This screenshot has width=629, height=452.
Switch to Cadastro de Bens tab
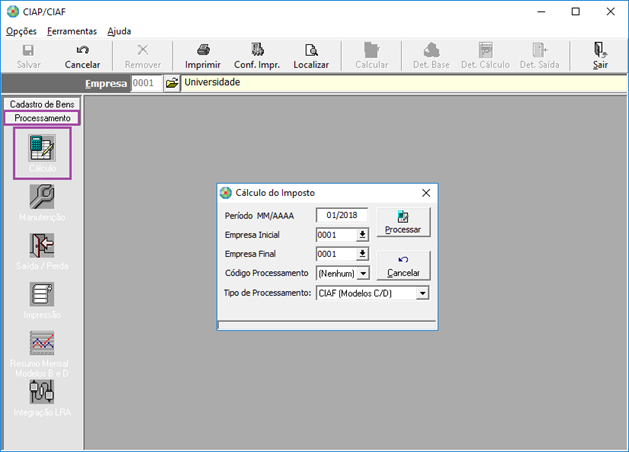[42, 104]
